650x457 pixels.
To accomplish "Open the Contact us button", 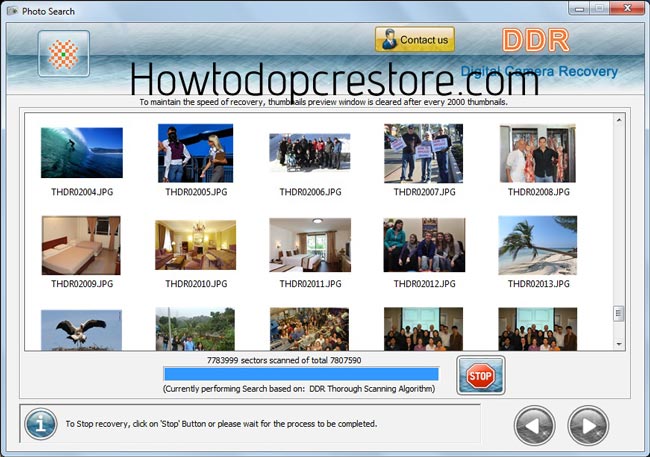I will point(415,39).
